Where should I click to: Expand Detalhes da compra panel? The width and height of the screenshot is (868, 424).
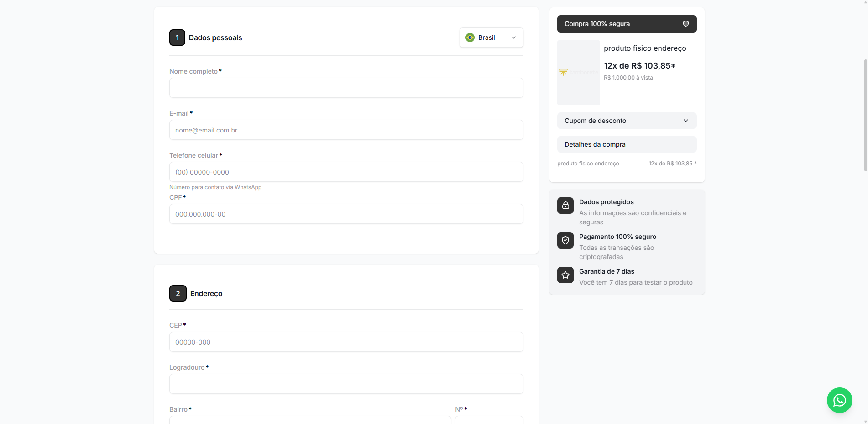coord(627,144)
